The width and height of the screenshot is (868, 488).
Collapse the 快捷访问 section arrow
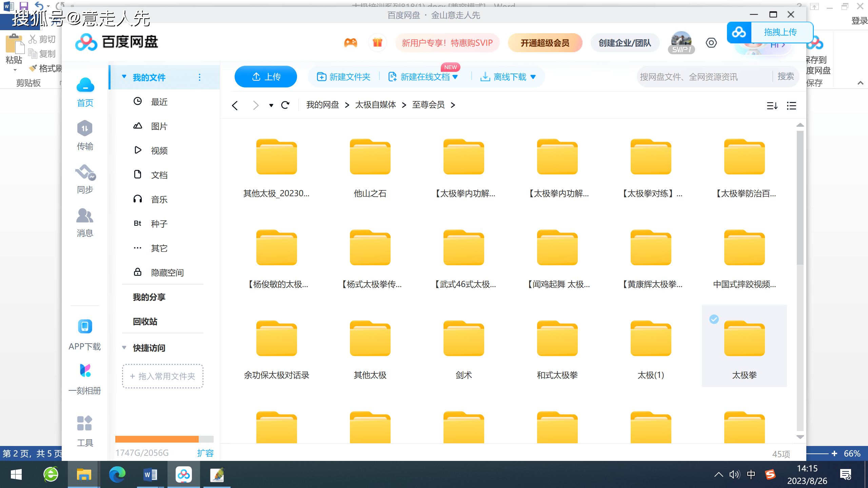[x=124, y=348]
